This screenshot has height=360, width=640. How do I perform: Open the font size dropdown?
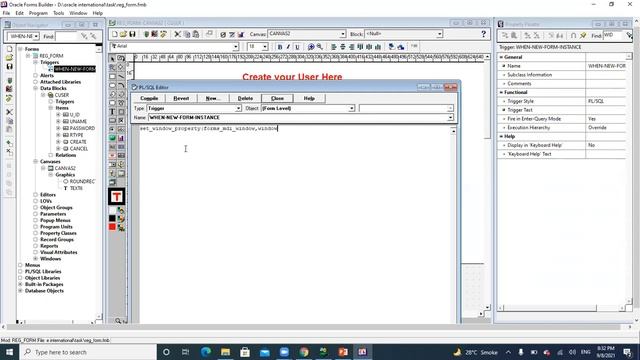264,47
